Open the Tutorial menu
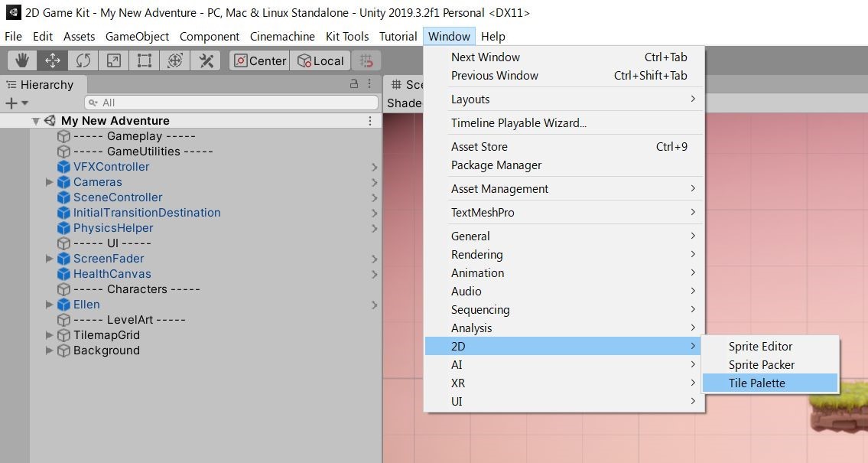 [398, 37]
